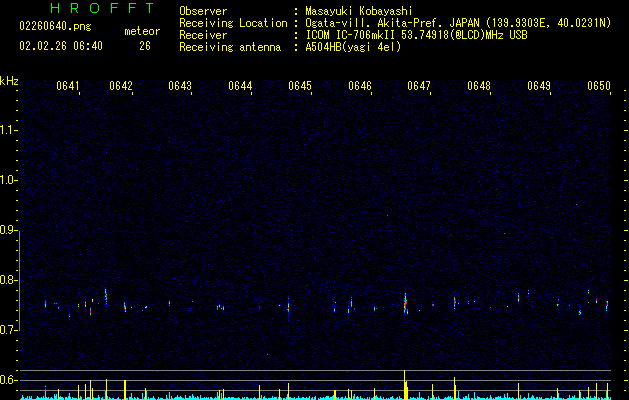Click the HROFFT title text

102,8
